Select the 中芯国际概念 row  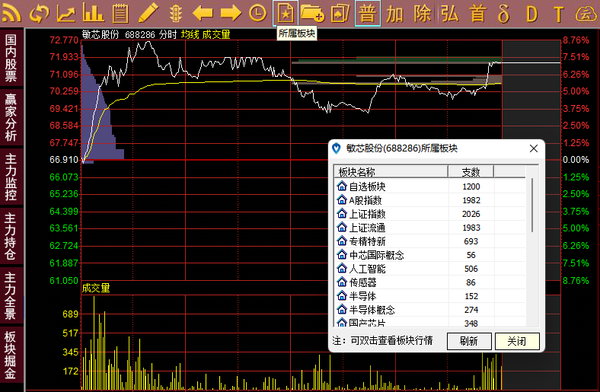pyautogui.click(x=430, y=255)
